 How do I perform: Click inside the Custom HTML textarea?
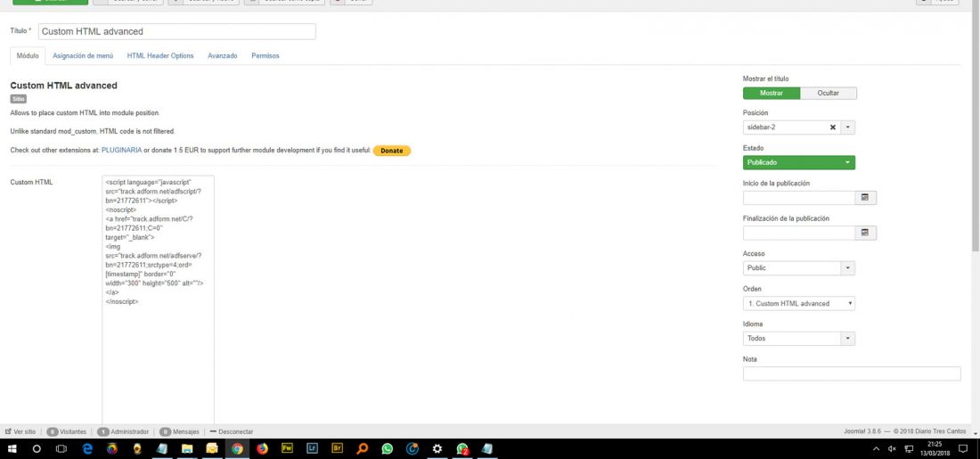pos(158,300)
